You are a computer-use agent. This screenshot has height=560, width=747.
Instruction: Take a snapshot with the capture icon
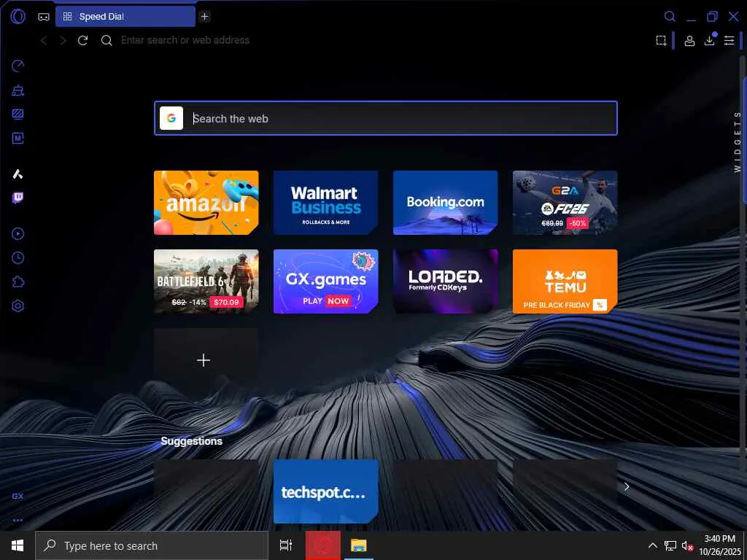point(661,41)
